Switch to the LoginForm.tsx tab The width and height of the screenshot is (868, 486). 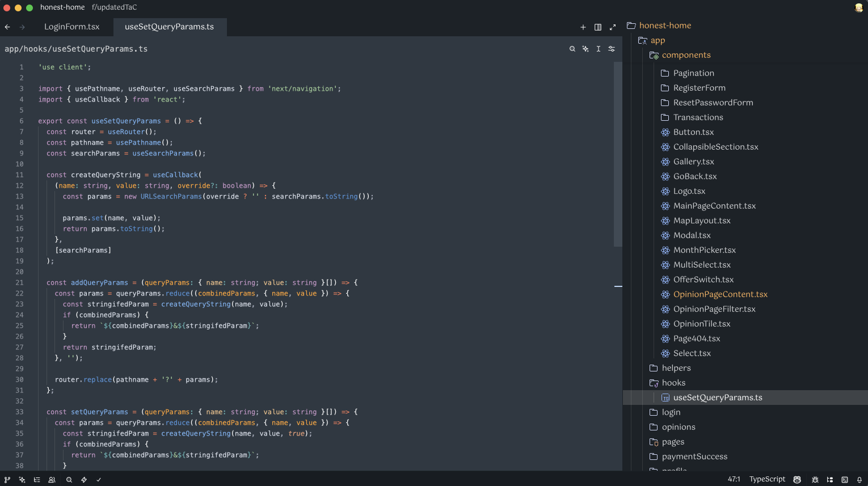tap(72, 27)
